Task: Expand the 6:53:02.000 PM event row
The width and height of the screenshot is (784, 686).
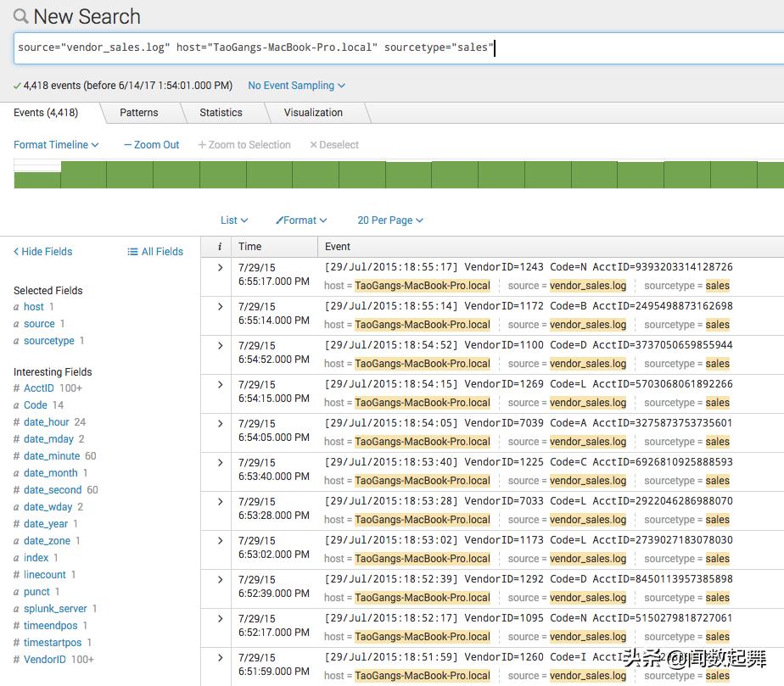Action: 220,540
